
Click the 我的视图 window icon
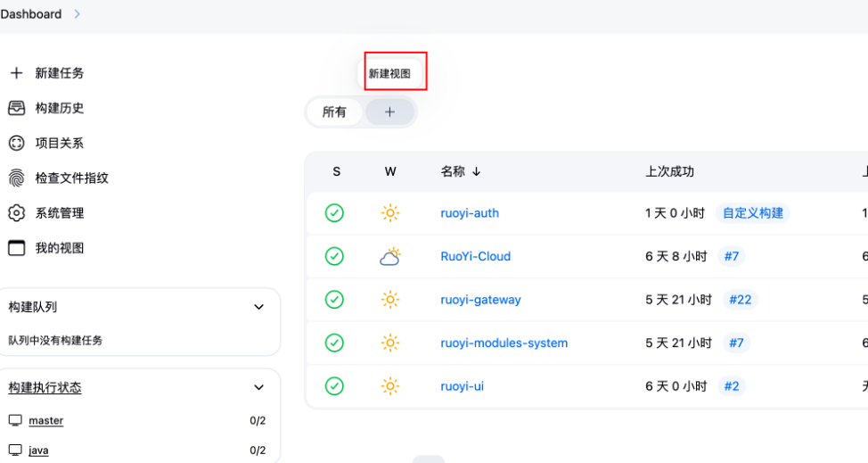coord(16,248)
